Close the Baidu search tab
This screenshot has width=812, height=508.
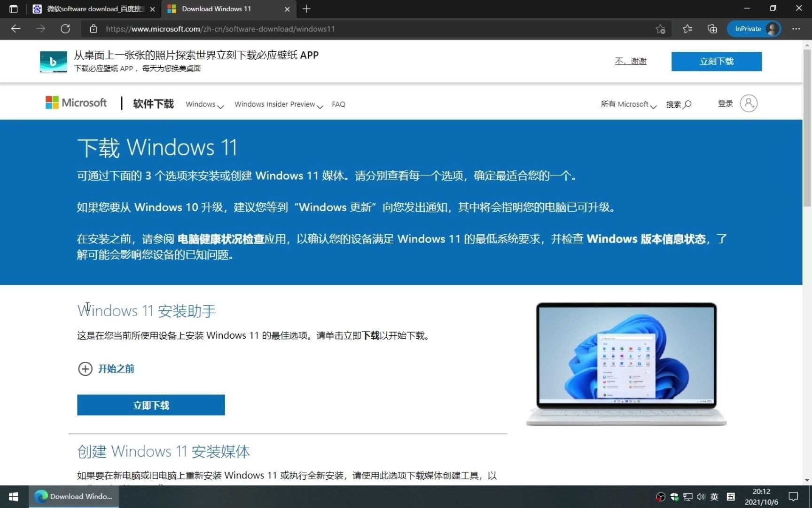point(152,9)
